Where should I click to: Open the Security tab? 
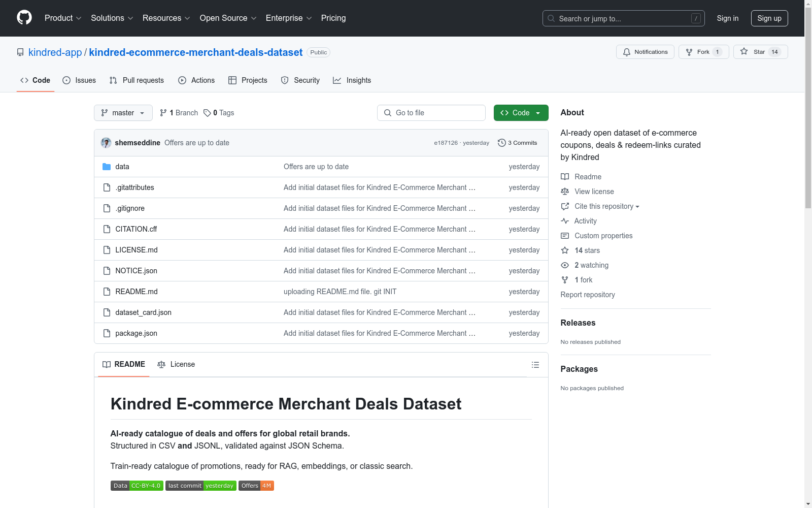(x=300, y=80)
